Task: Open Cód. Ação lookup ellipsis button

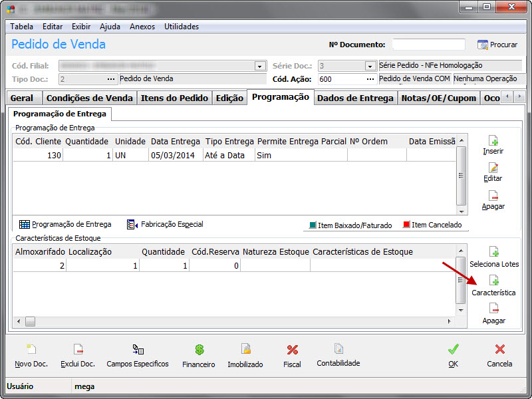Action: [x=370, y=79]
